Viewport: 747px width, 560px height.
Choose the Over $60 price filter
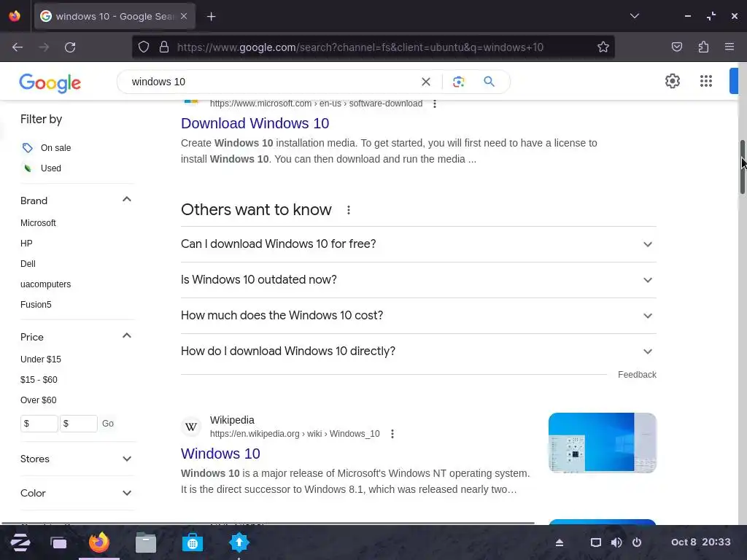point(38,400)
